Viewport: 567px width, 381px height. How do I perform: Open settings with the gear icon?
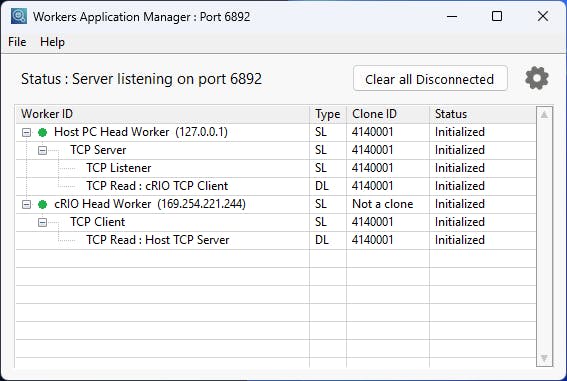tap(537, 78)
